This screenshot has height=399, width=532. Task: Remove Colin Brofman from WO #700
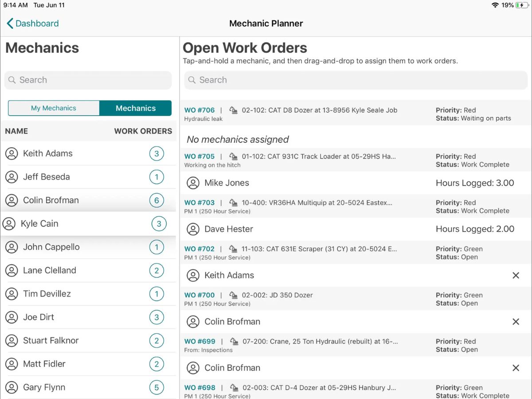(516, 322)
